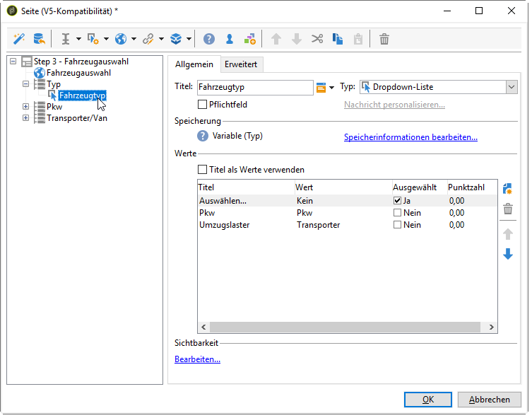Click the blue person toolbar icon
Image resolution: width=532 pixels, height=418 pixels.
[230, 39]
